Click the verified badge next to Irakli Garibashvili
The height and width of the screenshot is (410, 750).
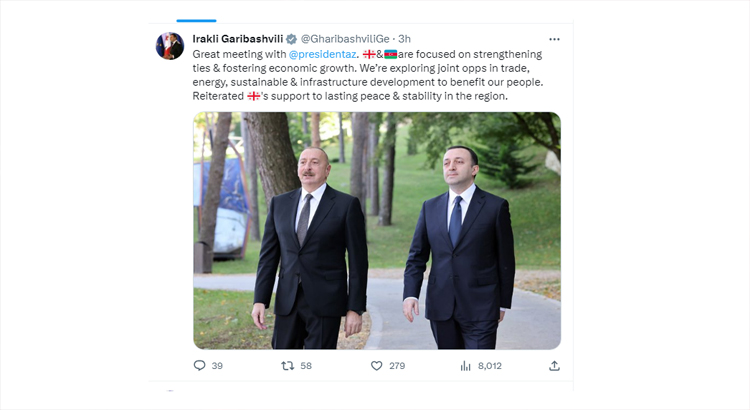click(291, 39)
